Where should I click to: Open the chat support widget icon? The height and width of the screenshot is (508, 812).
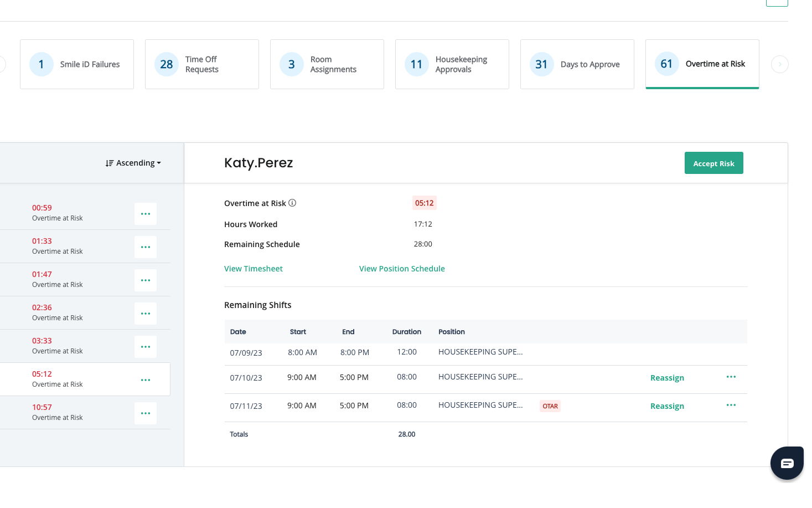(787, 463)
